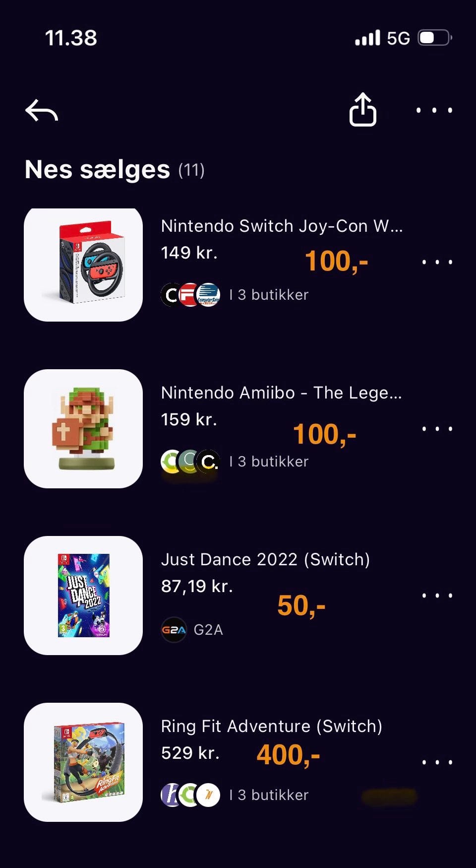Tap the back arrow icon
The image size is (476, 868).
(42, 110)
